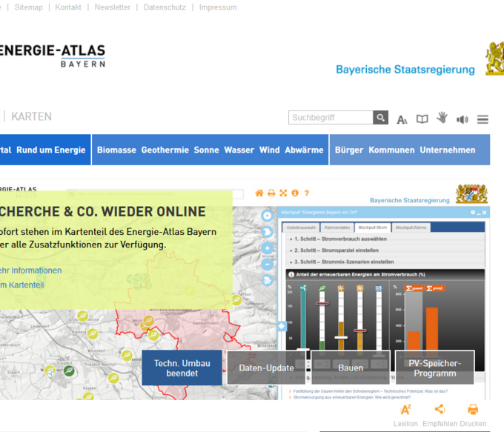Select the Bauen slide button
The image size is (504, 432).
[x=351, y=368]
